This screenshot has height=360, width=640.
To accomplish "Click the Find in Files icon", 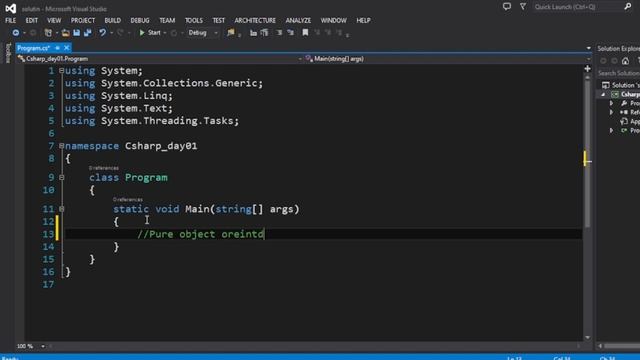I will point(231,33).
